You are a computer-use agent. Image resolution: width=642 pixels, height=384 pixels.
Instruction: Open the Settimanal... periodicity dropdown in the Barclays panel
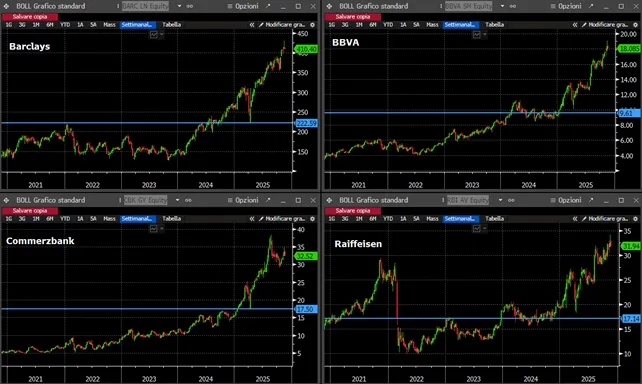click(138, 25)
